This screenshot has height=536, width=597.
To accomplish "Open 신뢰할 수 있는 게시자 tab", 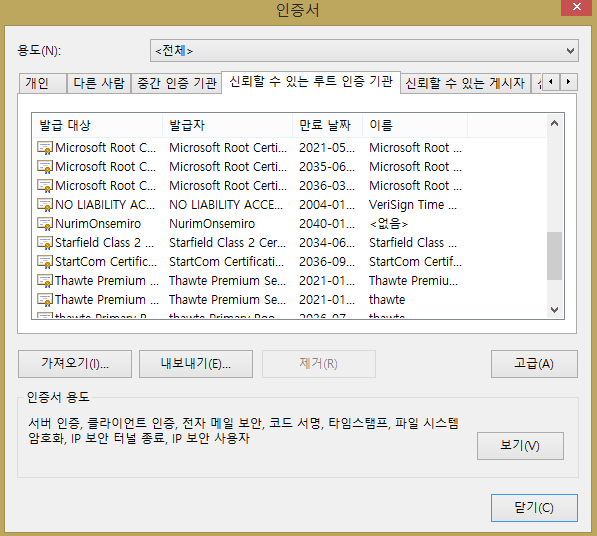I will click(465, 83).
